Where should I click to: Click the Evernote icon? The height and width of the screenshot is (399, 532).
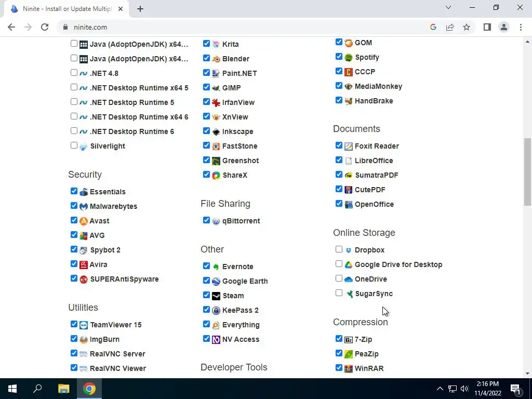coord(216,267)
